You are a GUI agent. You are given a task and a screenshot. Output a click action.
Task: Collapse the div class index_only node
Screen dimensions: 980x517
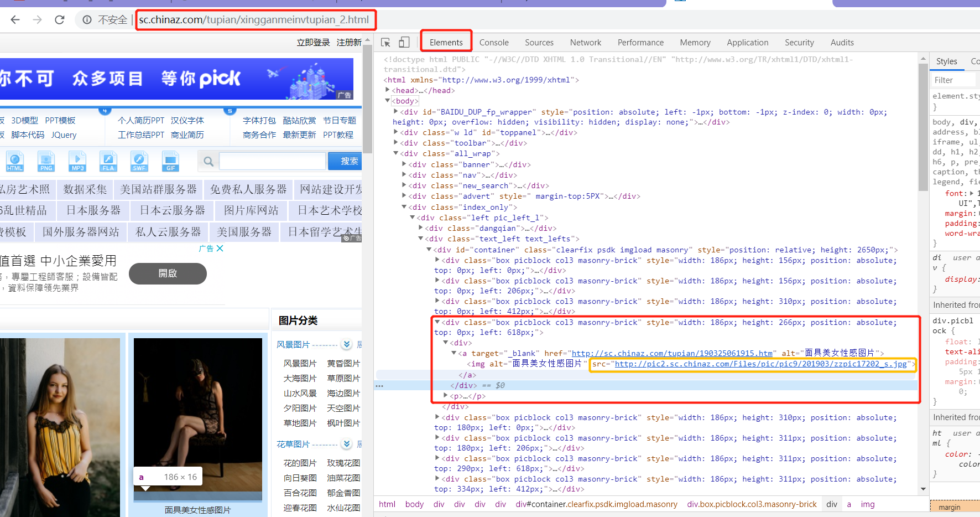tap(404, 207)
